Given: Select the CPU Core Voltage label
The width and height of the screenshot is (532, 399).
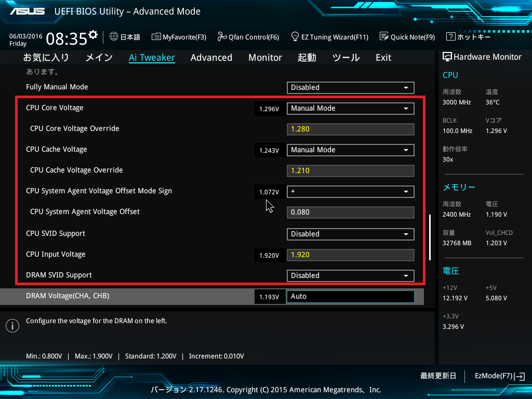Looking at the screenshot, I should click(x=55, y=108).
